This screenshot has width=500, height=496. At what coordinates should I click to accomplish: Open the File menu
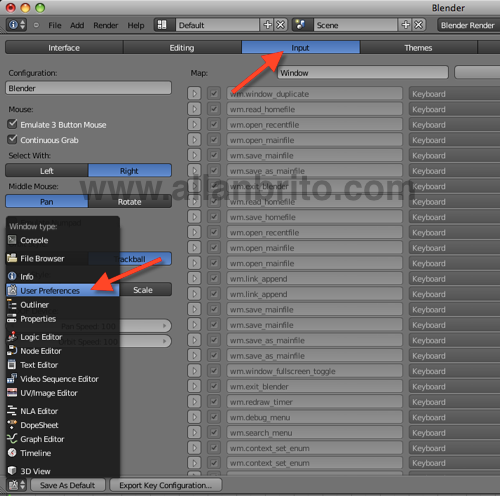click(55, 25)
